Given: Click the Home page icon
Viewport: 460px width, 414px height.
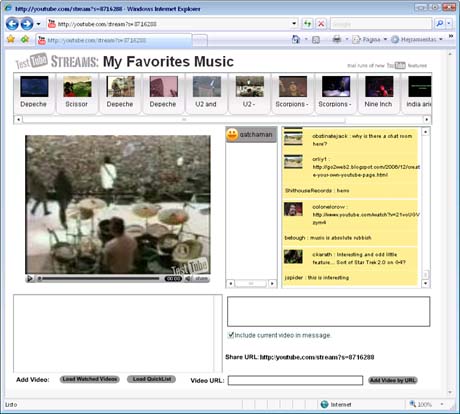Looking at the screenshot, I should click(x=296, y=39).
